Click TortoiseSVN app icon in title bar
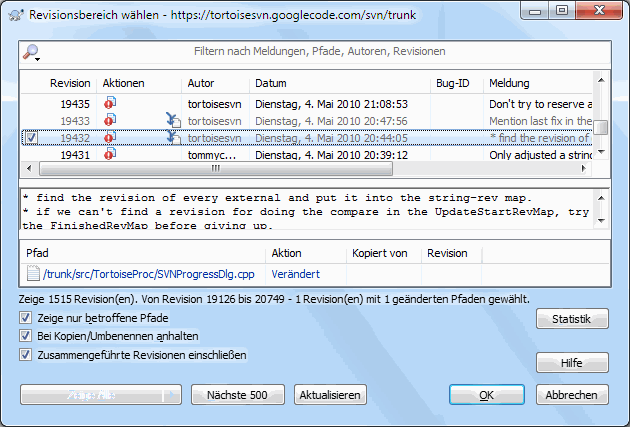Viewport: 630px width, 427px height. [x=16, y=15]
